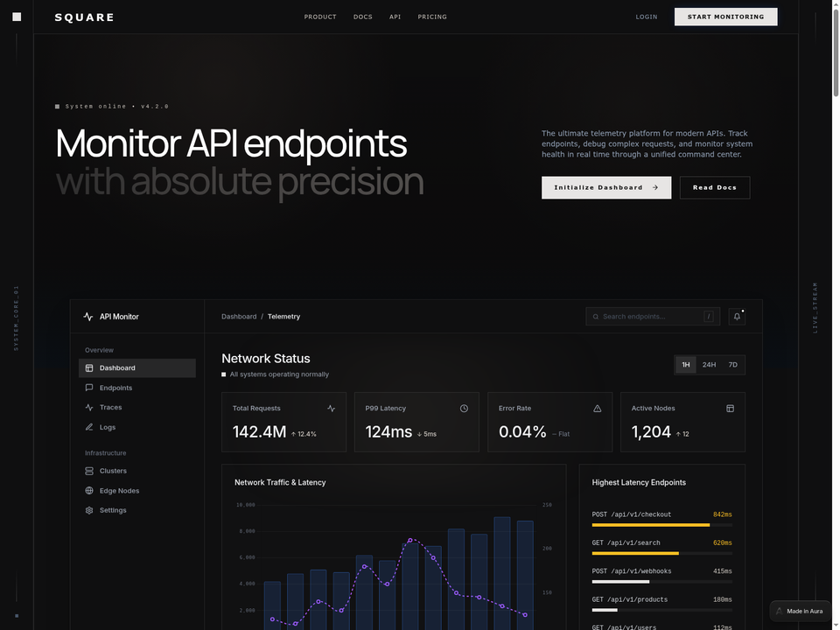The image size is (840, 630).
Task: Select Dashboard in the sidebar
Action: 137,368
